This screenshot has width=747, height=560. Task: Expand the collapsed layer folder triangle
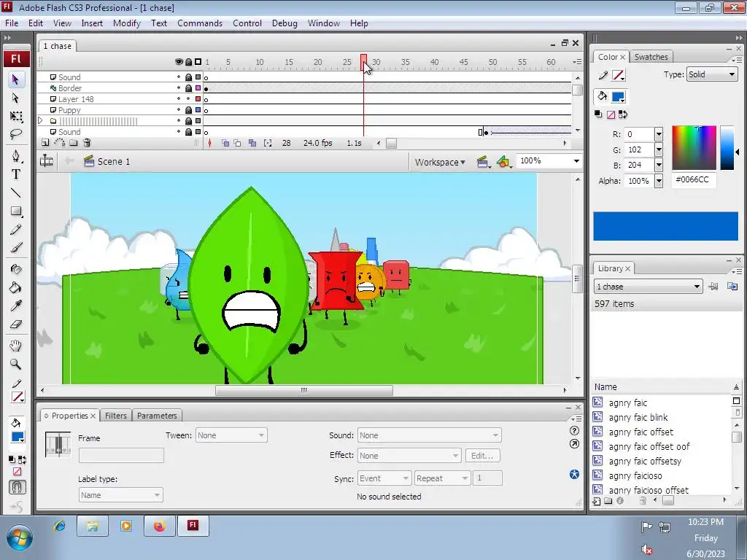click(x=41, y=121)
